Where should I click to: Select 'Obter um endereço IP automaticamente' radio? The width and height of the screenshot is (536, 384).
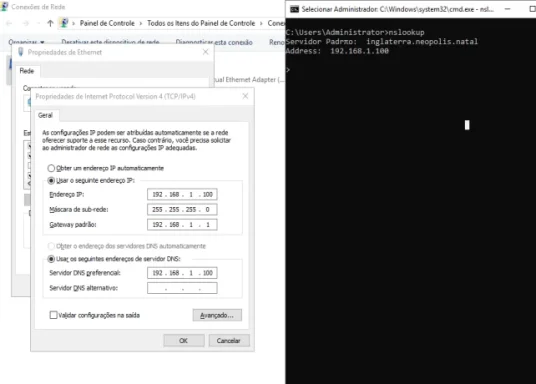(x=51, y=168)
